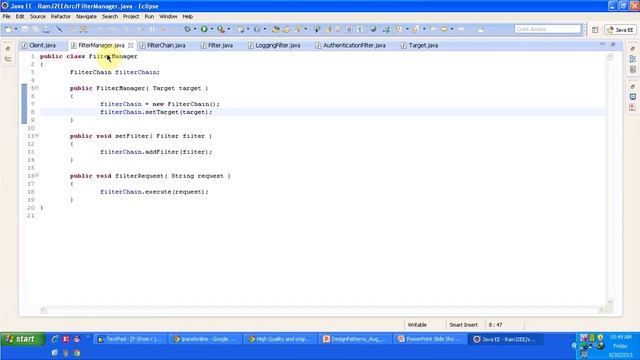Screen dimensions: 640x360
Task: Switch to DesignPatterns_Aug taskbar item
Action: [x=355, y=339]
